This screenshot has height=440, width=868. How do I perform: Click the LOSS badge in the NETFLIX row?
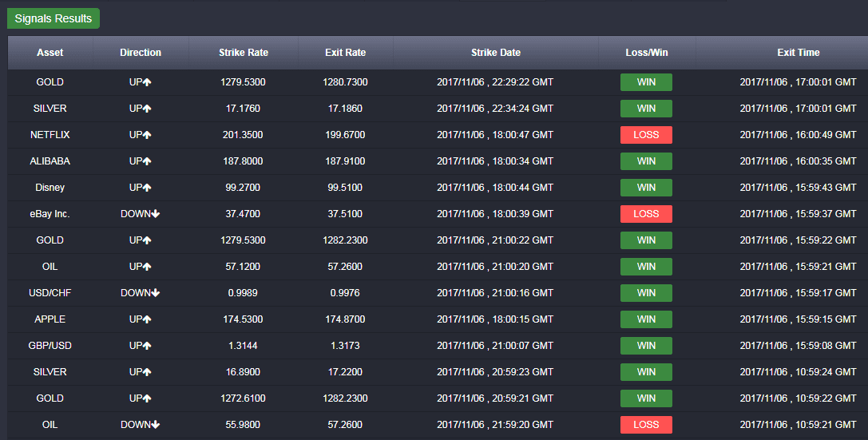coord(646,135)
